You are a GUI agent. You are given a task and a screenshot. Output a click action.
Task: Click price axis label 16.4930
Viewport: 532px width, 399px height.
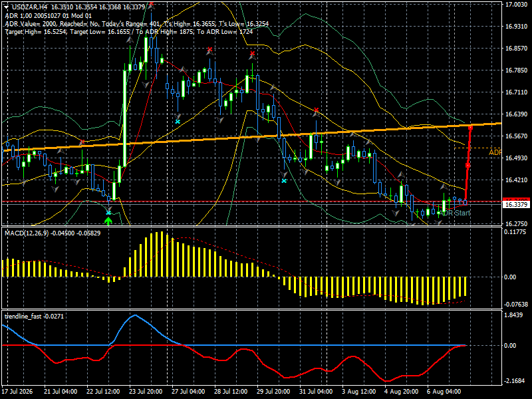click(x=517, y=158)
